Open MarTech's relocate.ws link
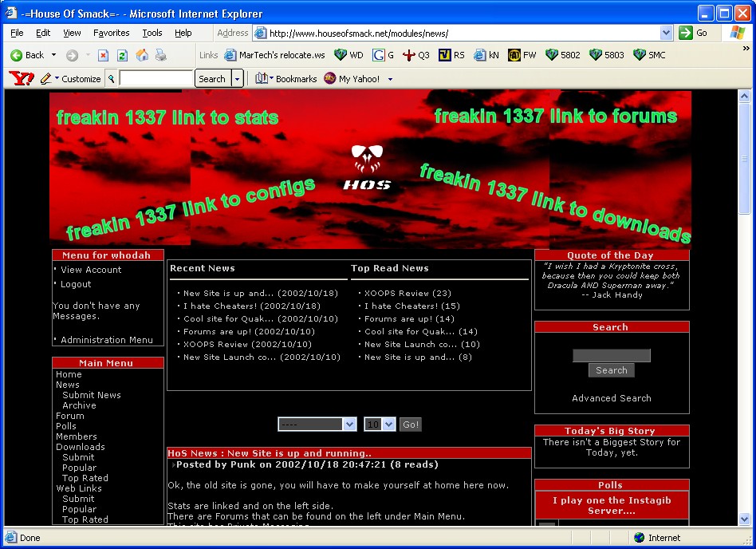Screen dimensions: 756x549 (275, 55)
